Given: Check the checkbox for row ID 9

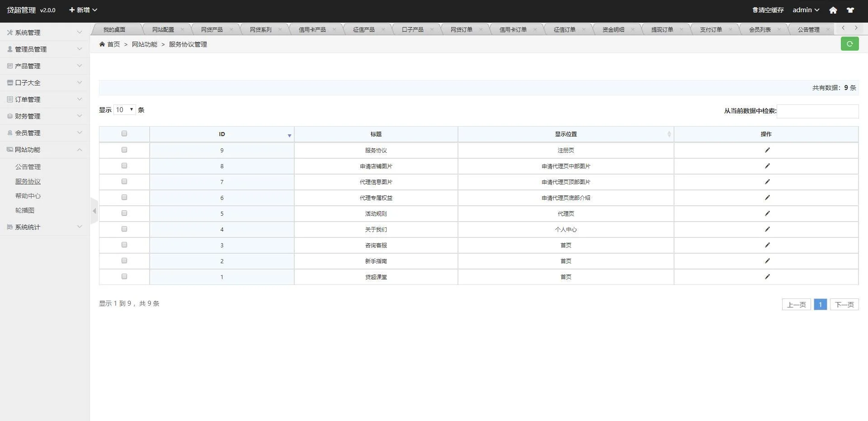Looking at the screenshot, I should click(x=124, y=150).
